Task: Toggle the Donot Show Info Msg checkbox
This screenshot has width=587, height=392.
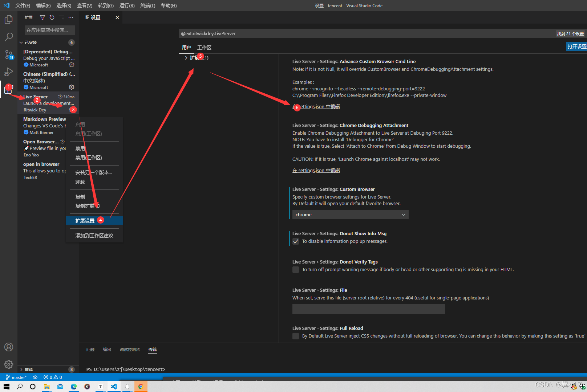Action: 296,241
